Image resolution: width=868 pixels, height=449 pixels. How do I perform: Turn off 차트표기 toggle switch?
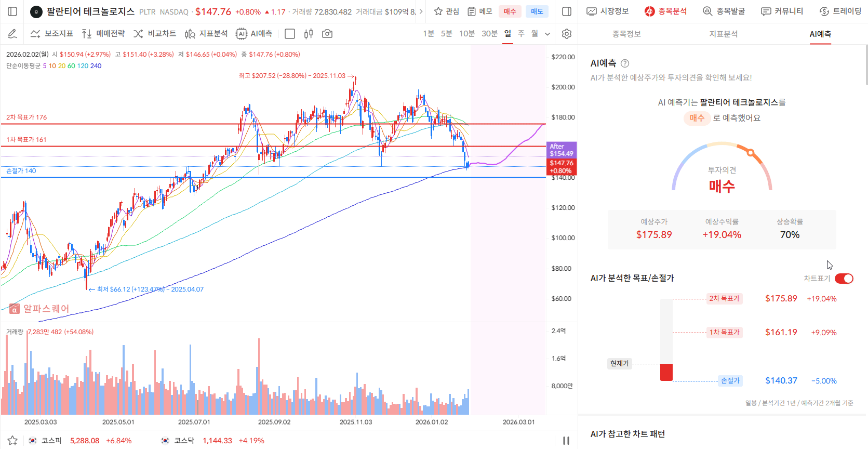point(844,279)
